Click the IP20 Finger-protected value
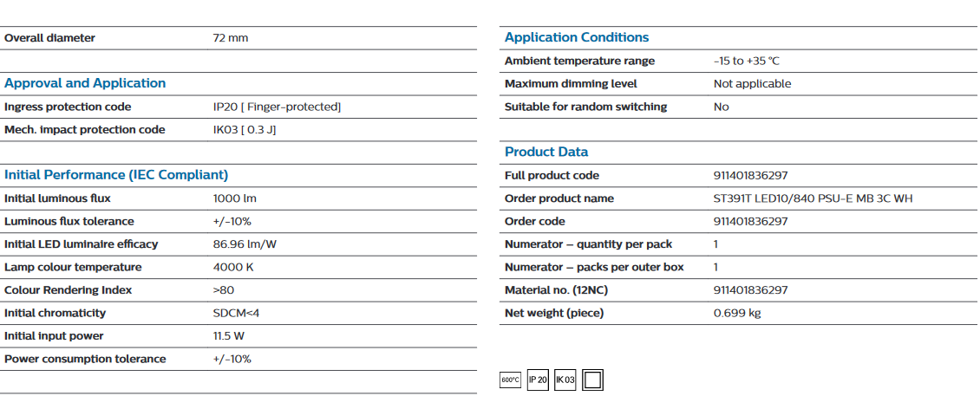The height and width of the screenshot is (409, 980). pyautogui.click(x=277, y=107)
